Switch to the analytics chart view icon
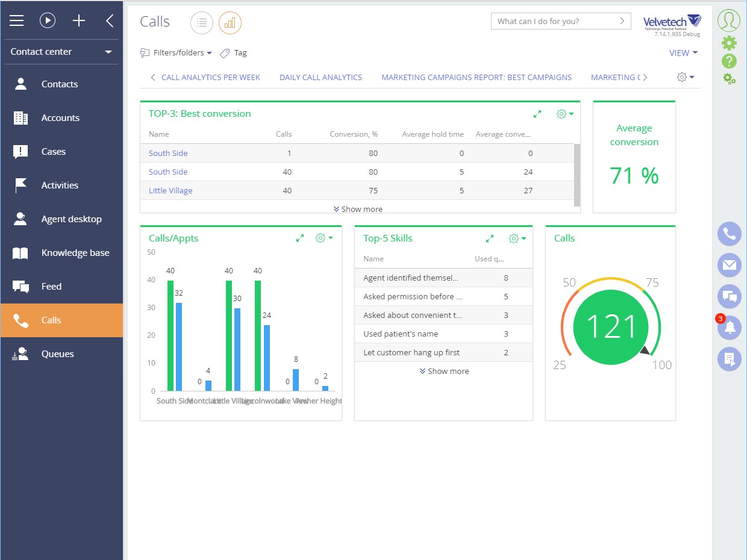Image resolution: width=747 pixels, height=560 pixels. click(230, 22)
